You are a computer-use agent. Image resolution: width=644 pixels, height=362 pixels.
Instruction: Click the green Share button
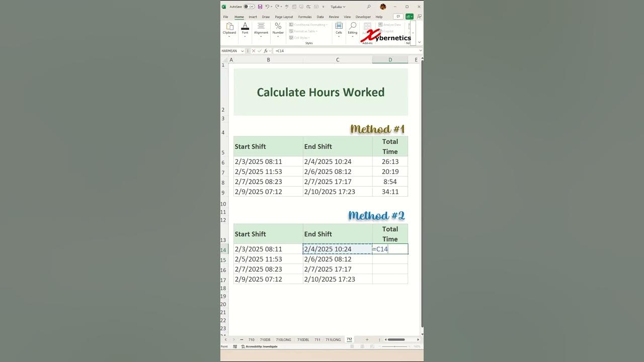click(x=410, y=17)
